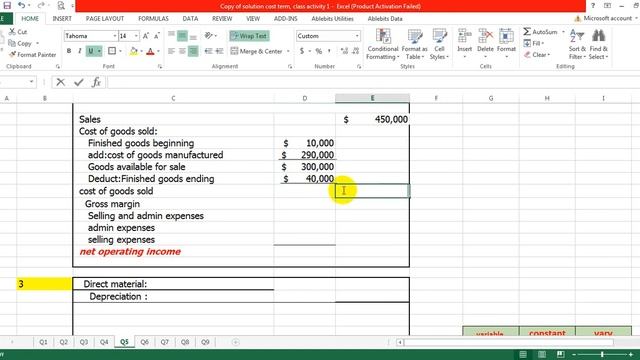Switch to sheet Q6

point(144,342)
